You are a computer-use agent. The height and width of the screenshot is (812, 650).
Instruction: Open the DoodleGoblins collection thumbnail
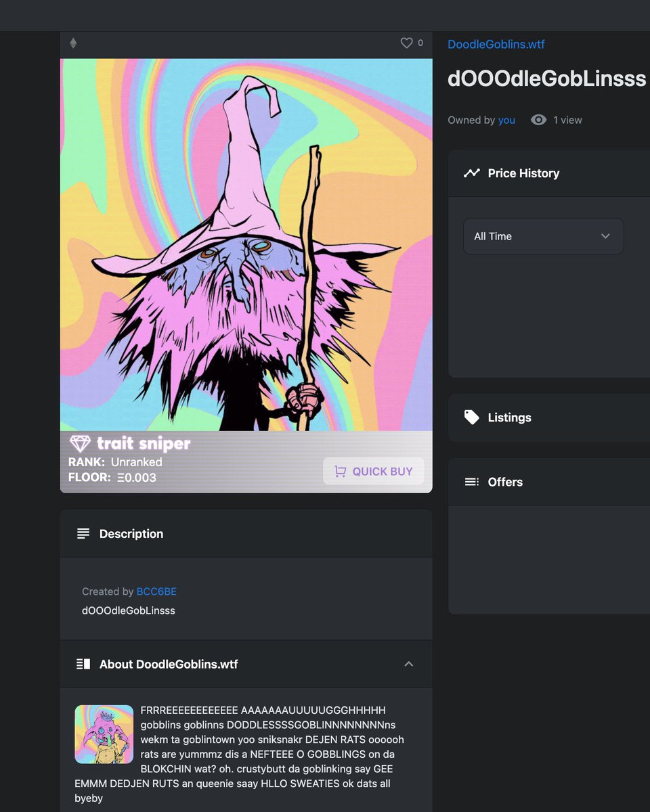point(104,734)
